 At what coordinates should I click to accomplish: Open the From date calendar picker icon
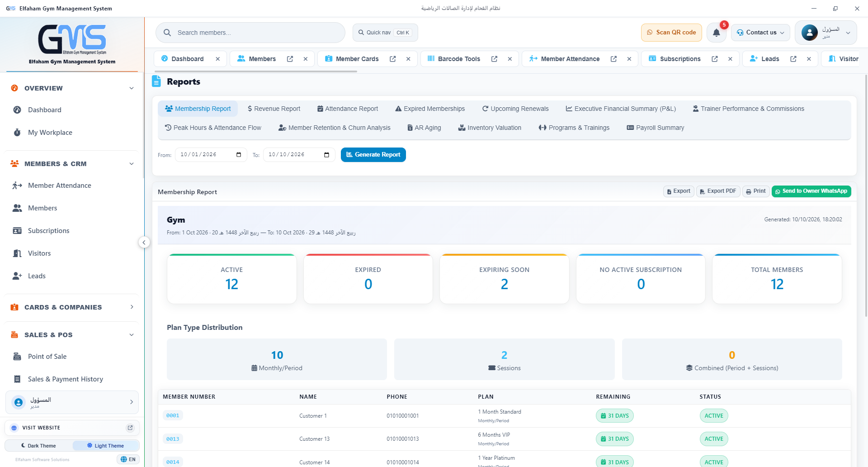coord(239,155)
